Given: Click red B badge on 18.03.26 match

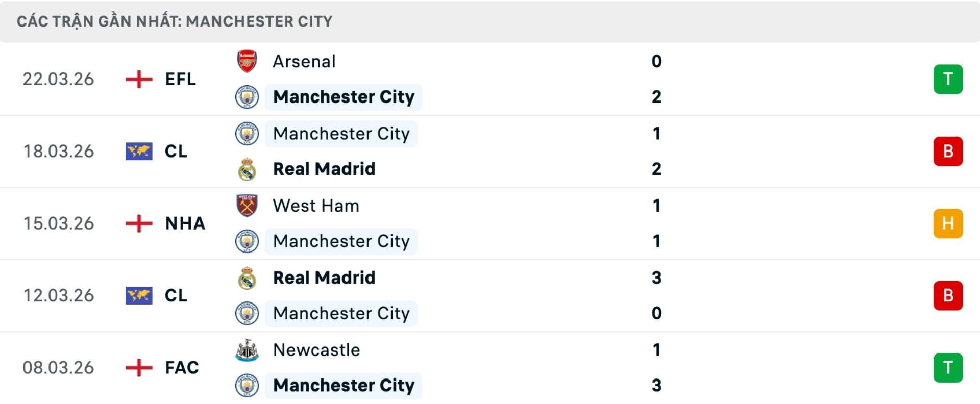Looking at the screenshot, I should (x=948, y=151).
